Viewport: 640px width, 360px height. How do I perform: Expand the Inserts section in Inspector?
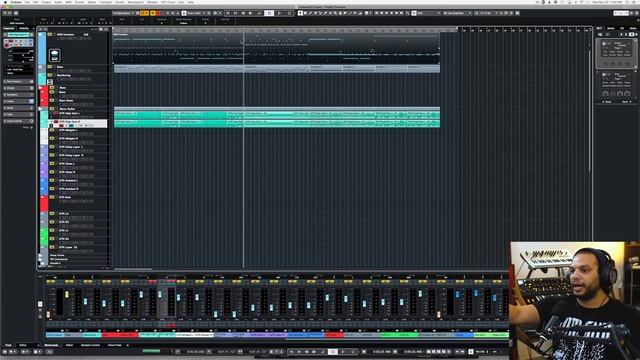click(18, 101)
